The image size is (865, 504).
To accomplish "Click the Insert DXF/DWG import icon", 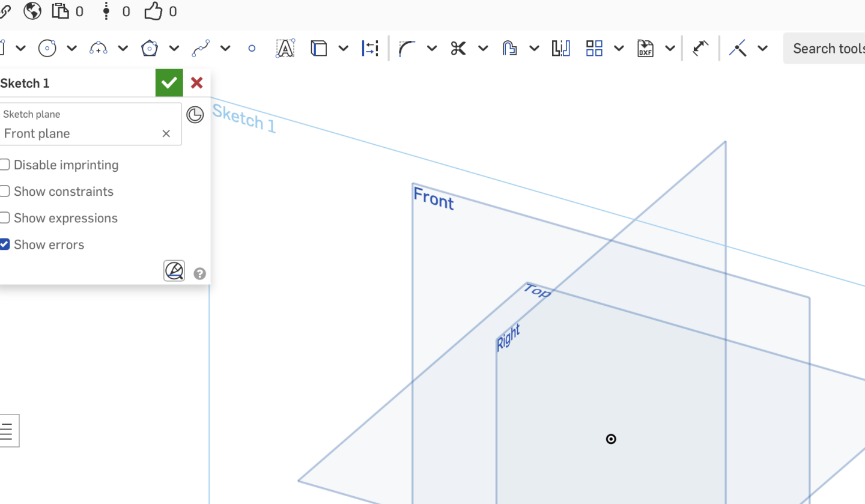I will point(645,48).
